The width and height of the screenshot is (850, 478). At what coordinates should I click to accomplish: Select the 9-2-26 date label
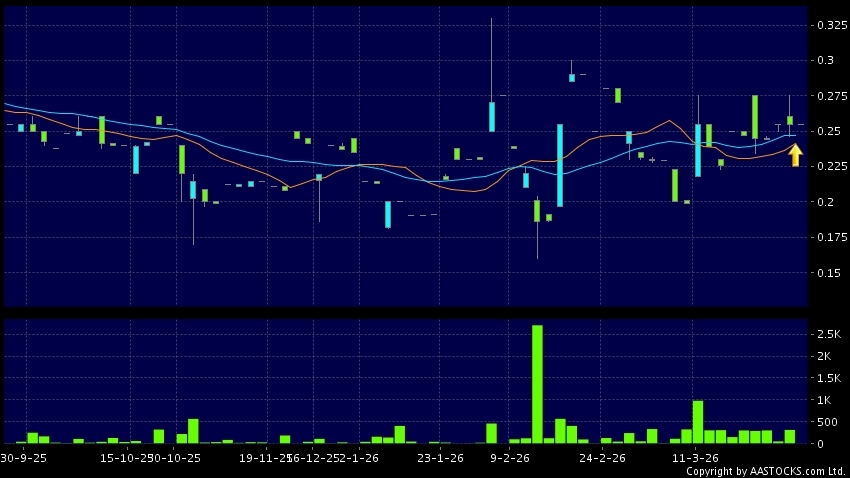[510, 457]
